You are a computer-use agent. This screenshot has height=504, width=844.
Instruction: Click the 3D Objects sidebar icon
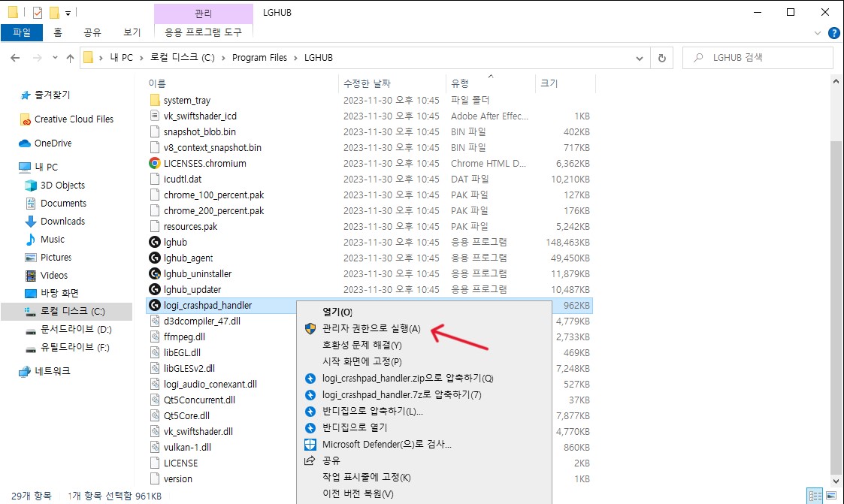[31, 186]
